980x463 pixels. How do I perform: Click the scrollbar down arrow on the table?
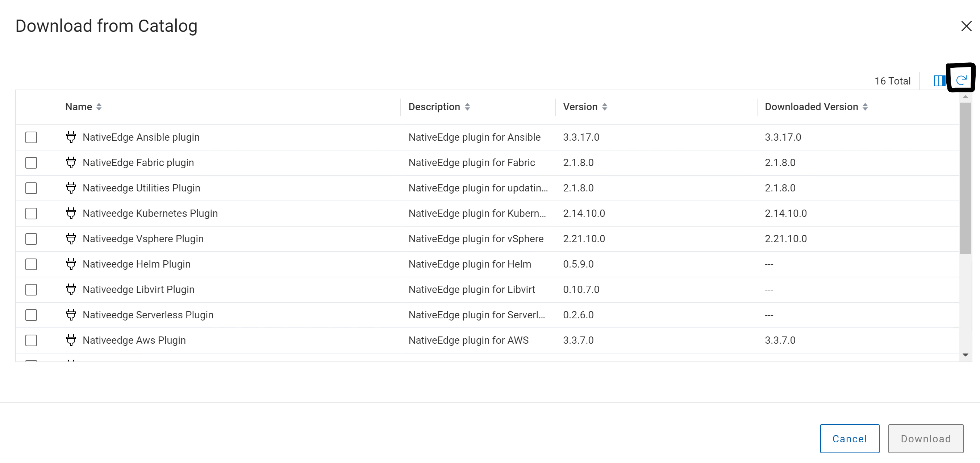[965, 355]
